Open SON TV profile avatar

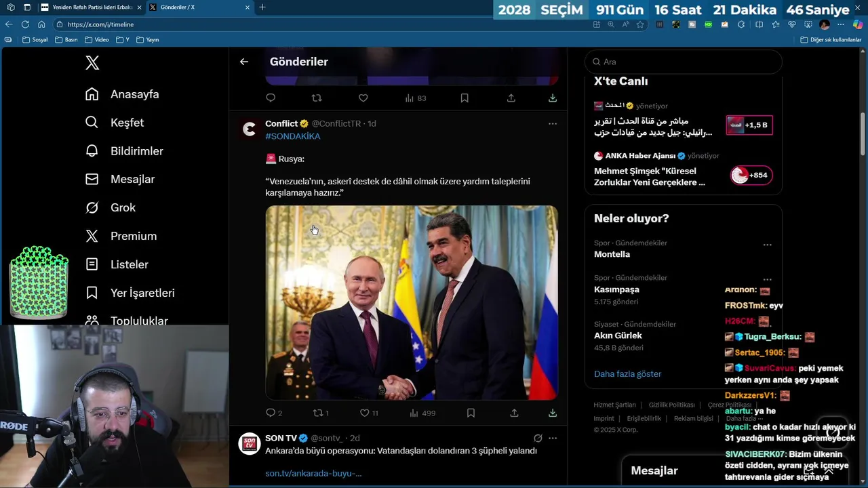250,443
